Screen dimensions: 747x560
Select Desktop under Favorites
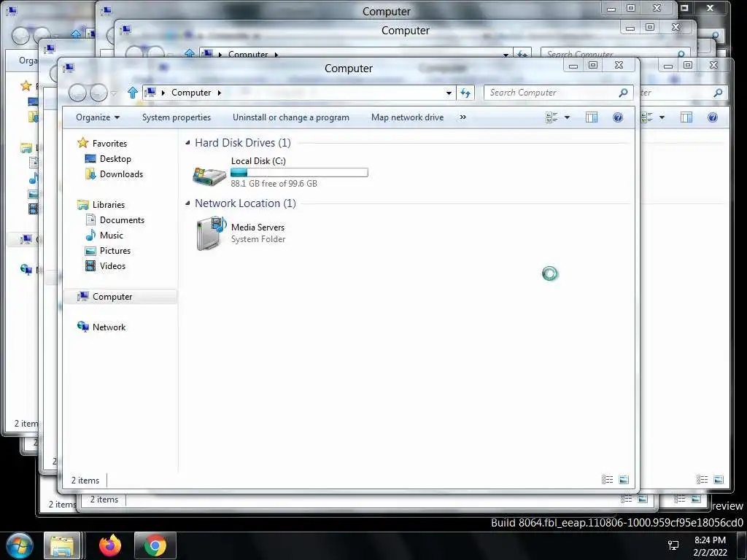pyautogui.click(x=115, y=159)
